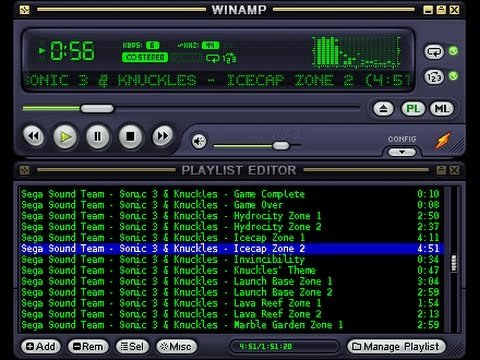Select the Launch Base Zone 1 track
Image resolution: width=480 pixels, height=360 pixels.
tap(231, 281)
